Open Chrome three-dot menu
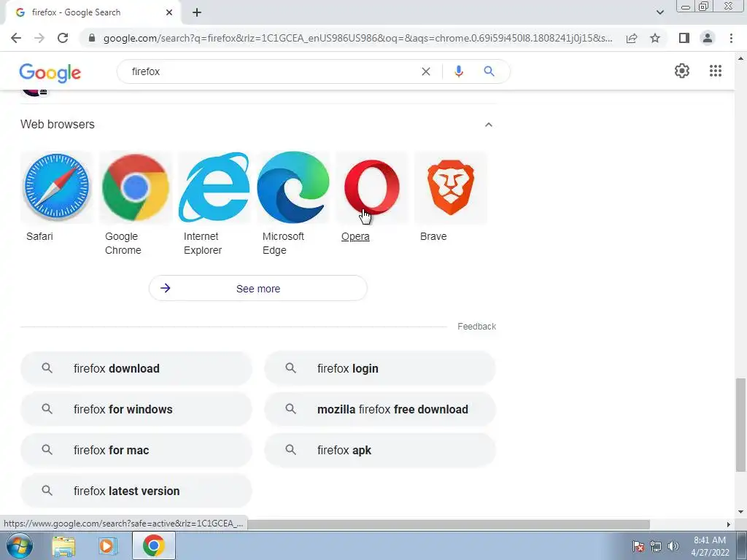Viewport: 747px width, 560px height. (x=731, y=38)
